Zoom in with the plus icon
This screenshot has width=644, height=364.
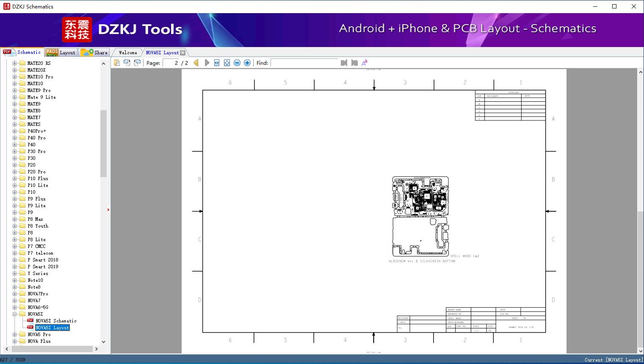pos(247,63)
